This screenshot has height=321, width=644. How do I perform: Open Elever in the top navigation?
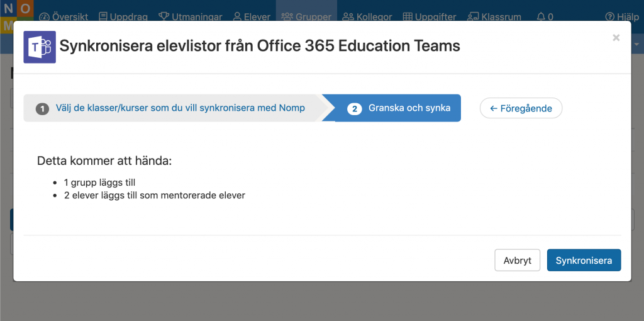point(252,17)
